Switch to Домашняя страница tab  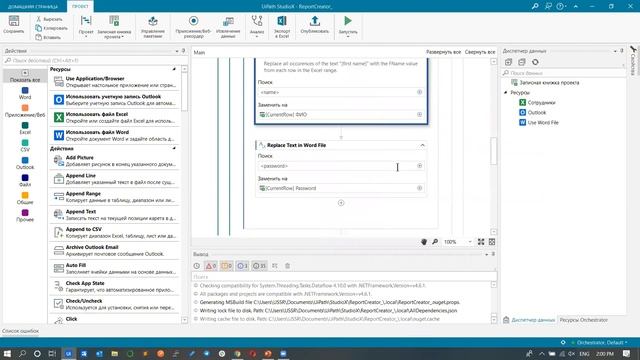pos(33,7)
